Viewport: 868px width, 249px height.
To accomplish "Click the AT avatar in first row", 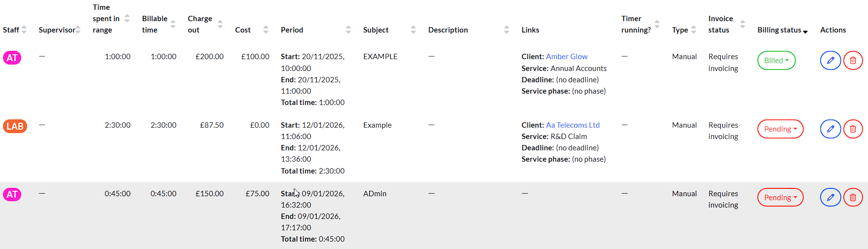I will 12,58.
